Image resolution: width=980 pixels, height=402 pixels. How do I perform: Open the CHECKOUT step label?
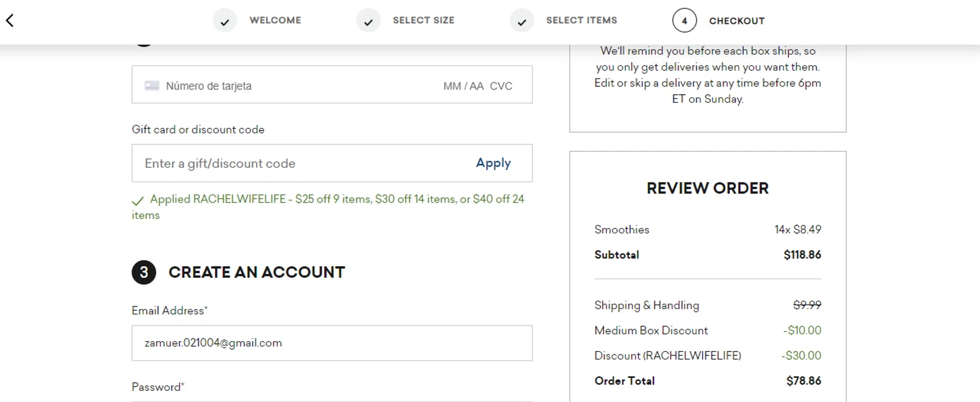pos(737,21)
